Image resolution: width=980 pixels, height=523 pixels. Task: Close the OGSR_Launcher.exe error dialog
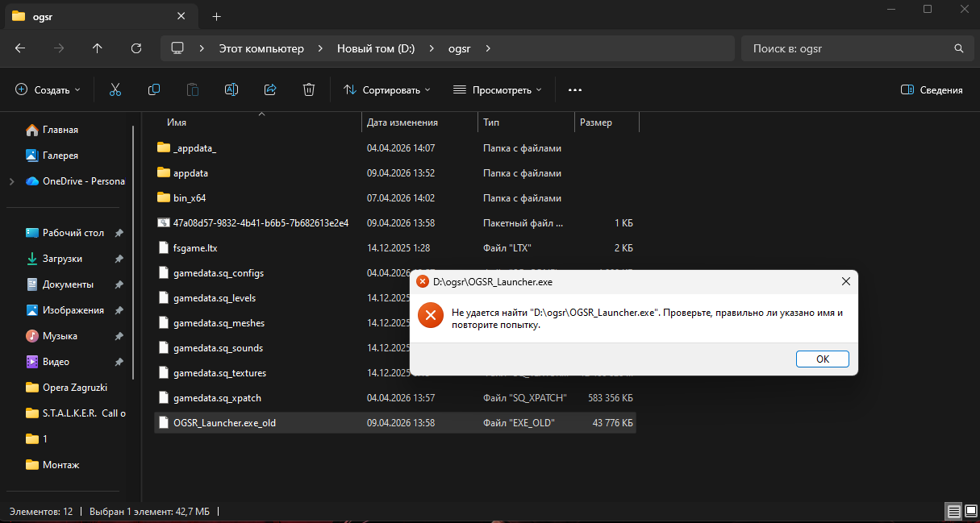pos(845,281)
